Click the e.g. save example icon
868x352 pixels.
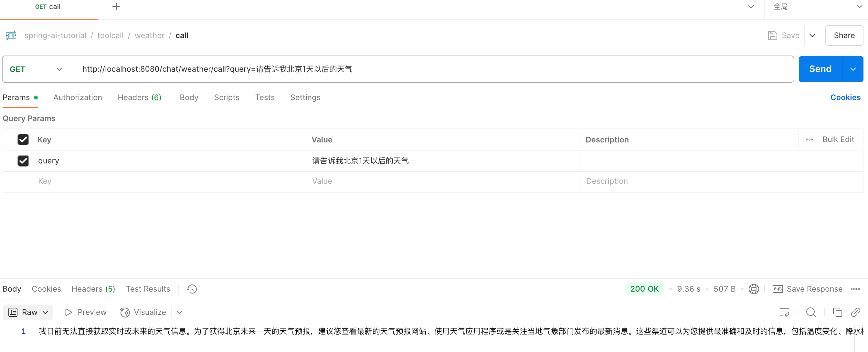tap(778, 289)
